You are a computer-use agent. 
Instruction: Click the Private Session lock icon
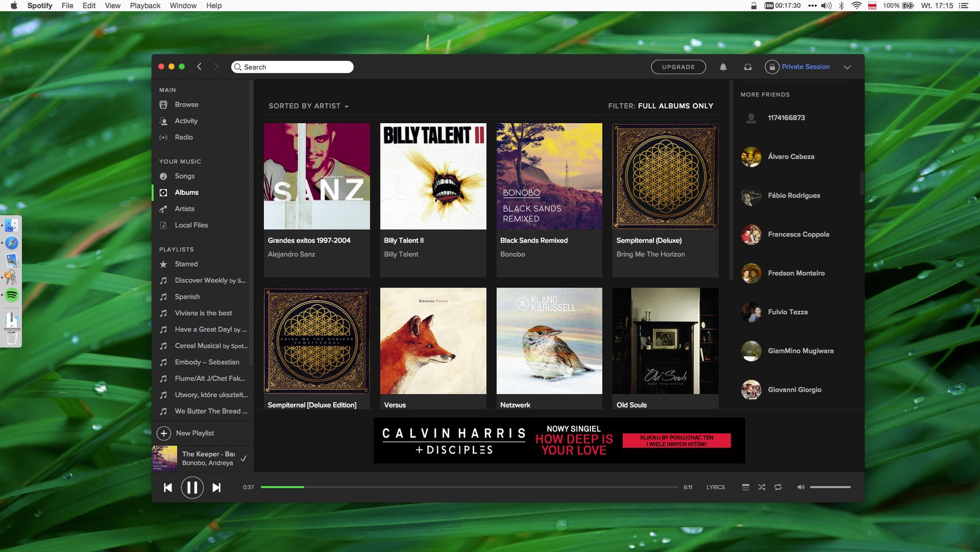click(771, 67)
